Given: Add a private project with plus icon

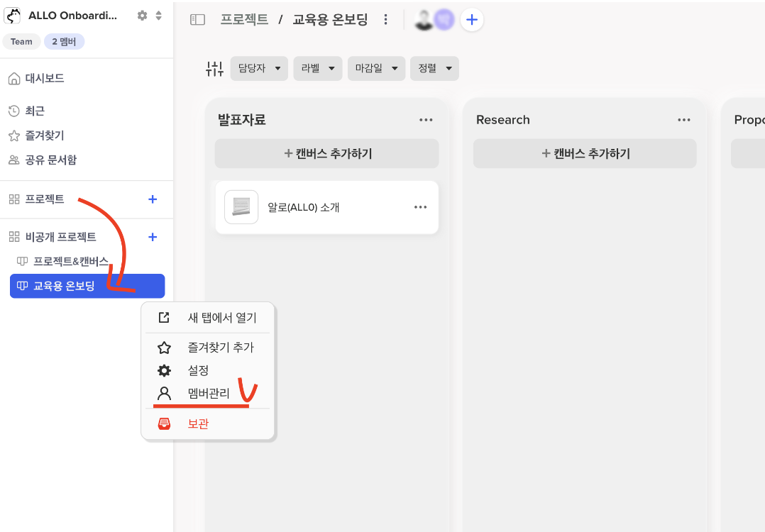Looking at the screenshot, I should point(152,237).
